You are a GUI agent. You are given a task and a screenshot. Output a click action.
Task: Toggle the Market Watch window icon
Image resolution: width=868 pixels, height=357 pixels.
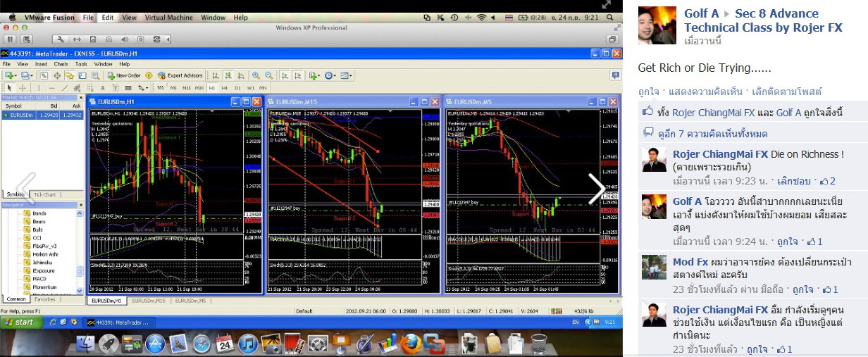[x=44, y=75]
